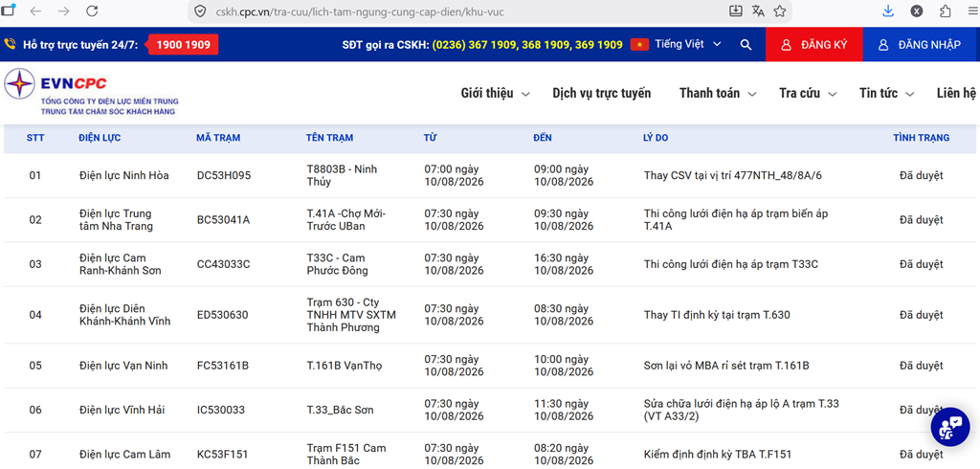Click the browser back arrow
Image resolution: width=980 pixels, height=469 pixels.
[x=35, y=11]
